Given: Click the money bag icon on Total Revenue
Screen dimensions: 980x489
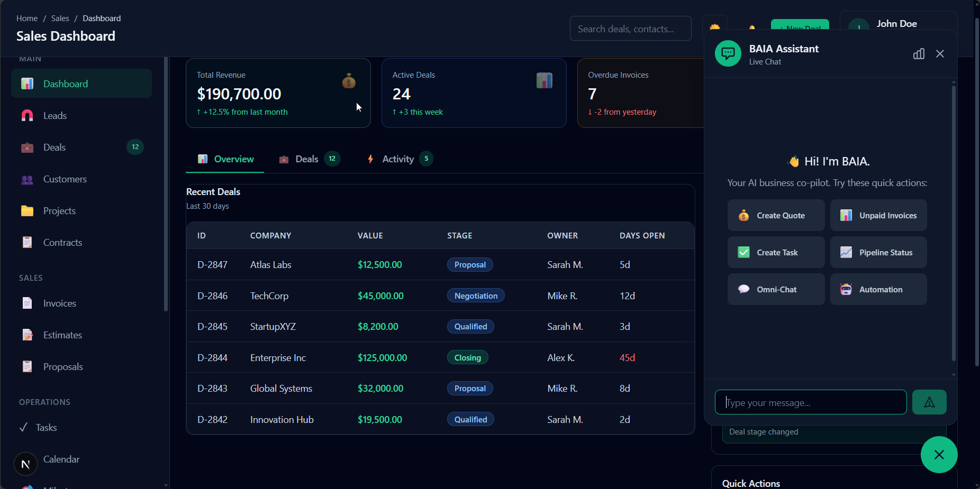Looking at the screenshot, I should click(348, 81).
